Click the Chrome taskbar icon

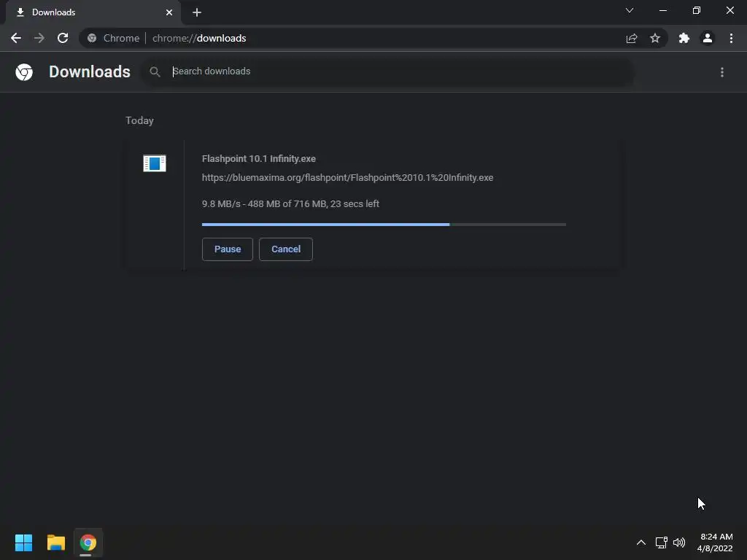[88, 542]
